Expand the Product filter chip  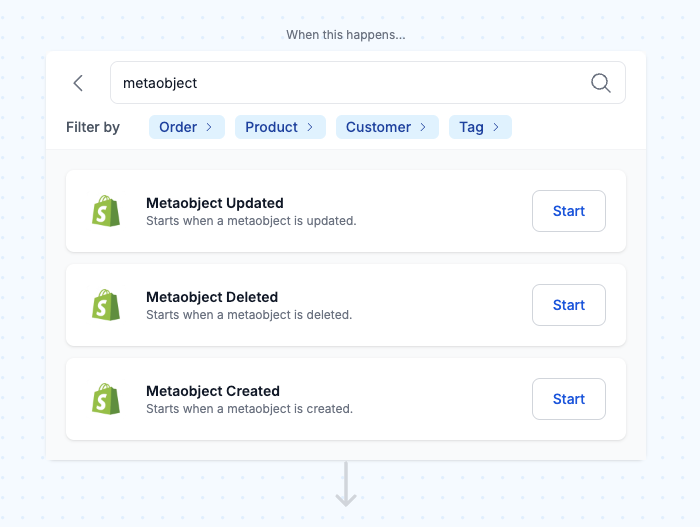tap(280, 127)
